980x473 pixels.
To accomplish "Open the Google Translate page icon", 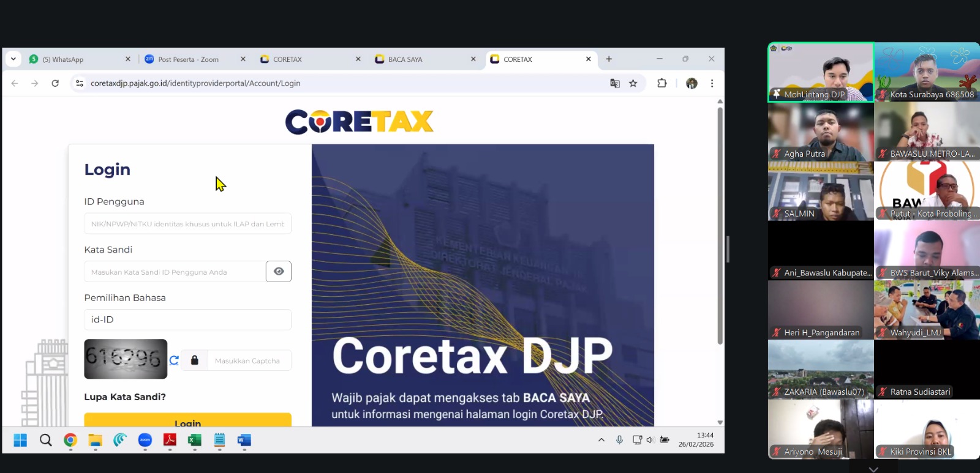I will [615, 83].
